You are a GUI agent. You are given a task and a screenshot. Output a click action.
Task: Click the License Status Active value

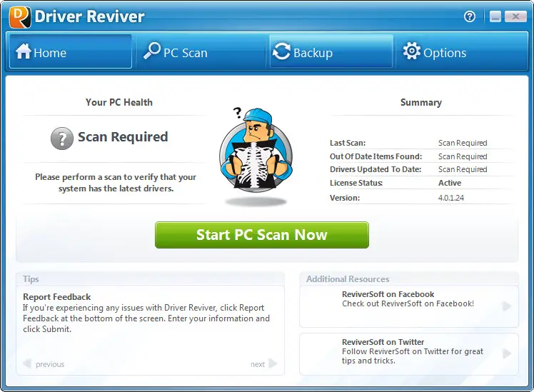[x=450, y=183]
